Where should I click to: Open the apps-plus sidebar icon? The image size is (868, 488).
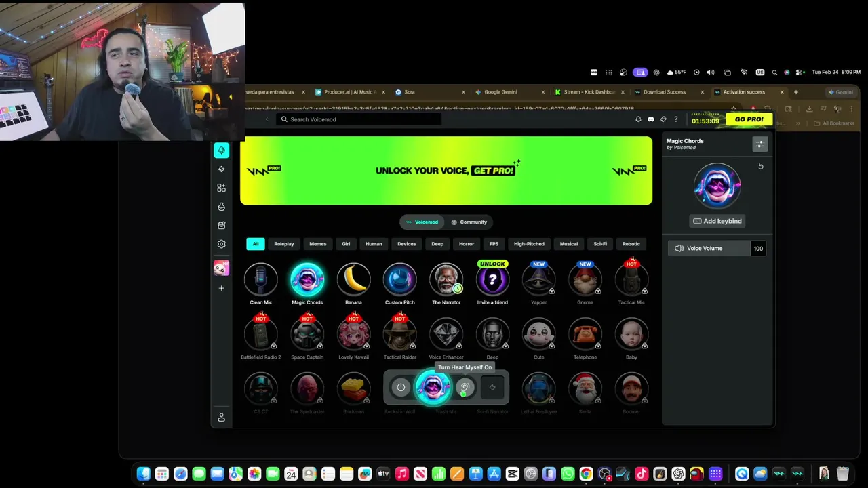pos(221,188)
